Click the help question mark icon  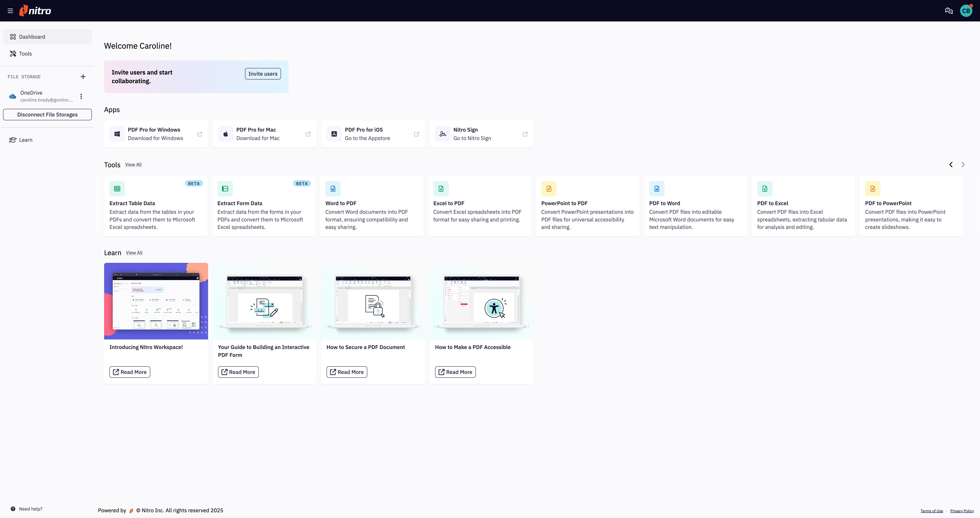[13, 509]
